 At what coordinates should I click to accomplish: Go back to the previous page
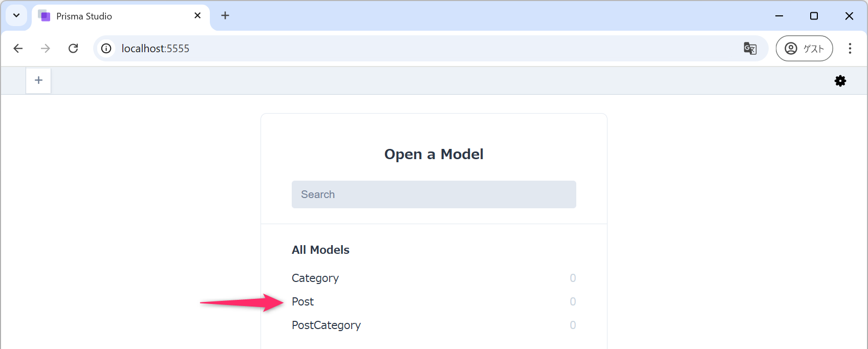[18, 48]
